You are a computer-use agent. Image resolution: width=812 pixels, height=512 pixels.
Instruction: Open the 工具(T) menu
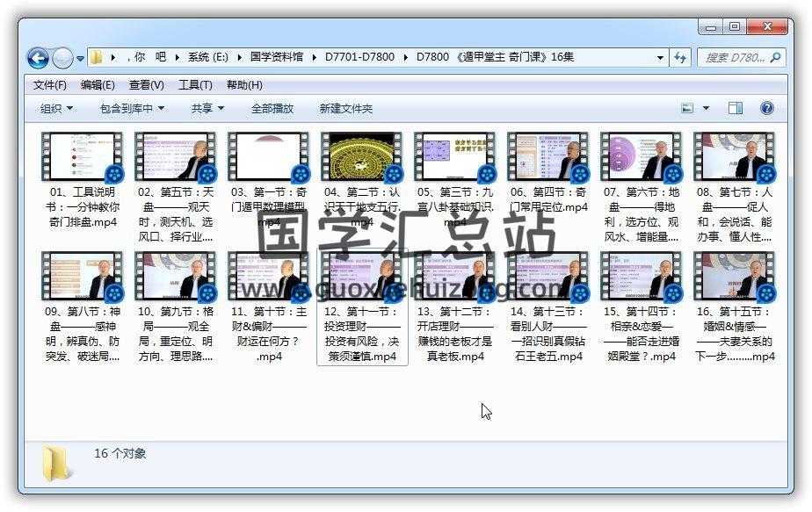tap(195, 85)
